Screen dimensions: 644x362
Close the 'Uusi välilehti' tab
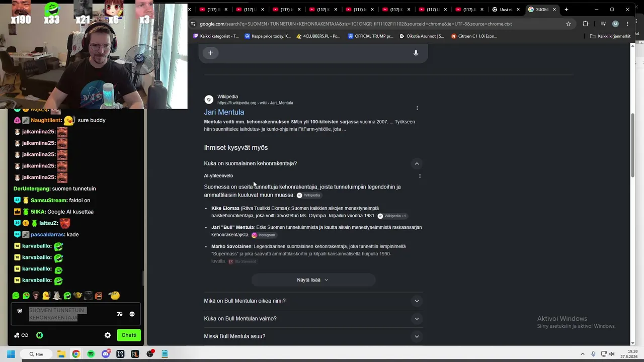pos(518,10)
